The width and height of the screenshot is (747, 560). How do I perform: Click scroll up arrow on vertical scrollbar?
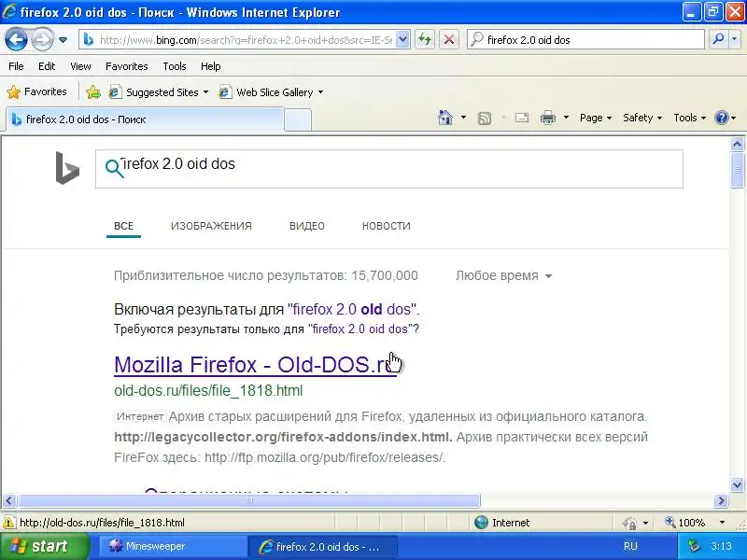[737, 144]
